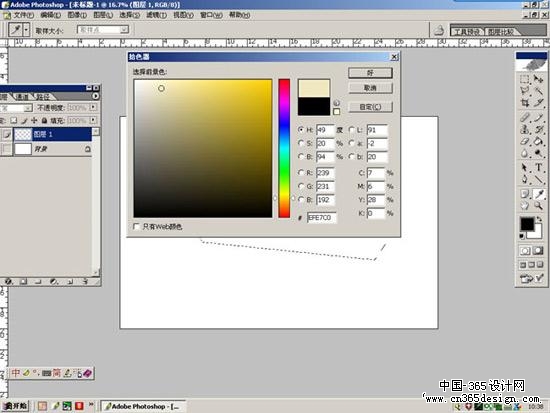Screen dimensions: 550x413
Task: Select the Eyedropper tool in toolbox
Action: [x=538, y=194]
